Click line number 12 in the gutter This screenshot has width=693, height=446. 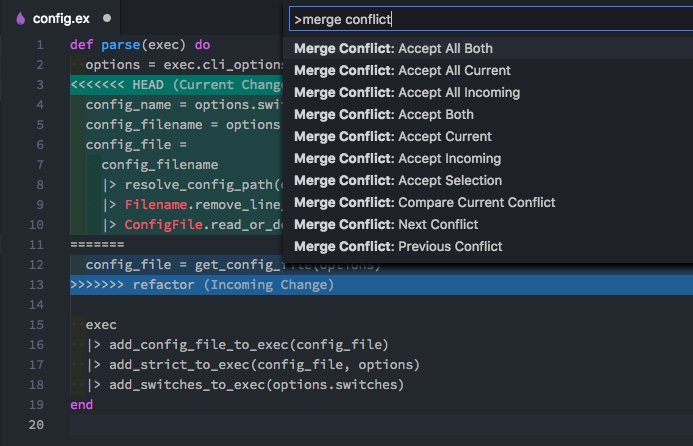pos(36,265)
